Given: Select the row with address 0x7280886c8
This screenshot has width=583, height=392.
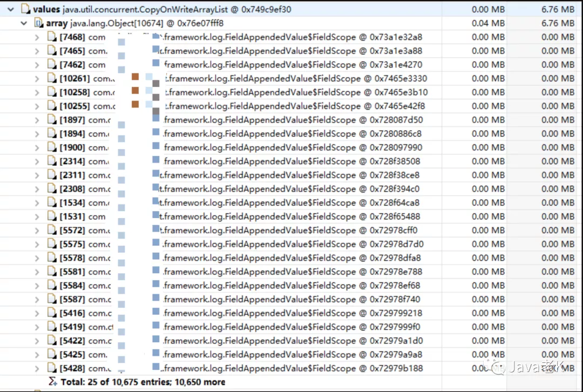Looking at the screenshot, I should (291, 134).
